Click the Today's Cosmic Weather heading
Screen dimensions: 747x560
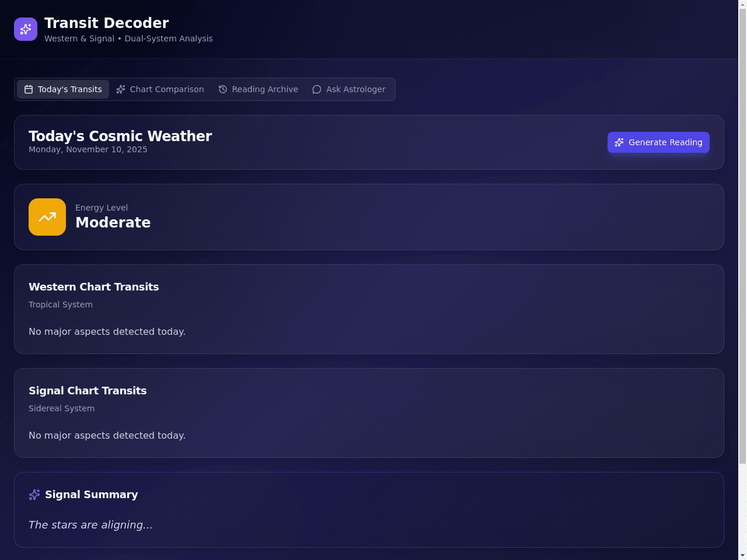[120, 136]
